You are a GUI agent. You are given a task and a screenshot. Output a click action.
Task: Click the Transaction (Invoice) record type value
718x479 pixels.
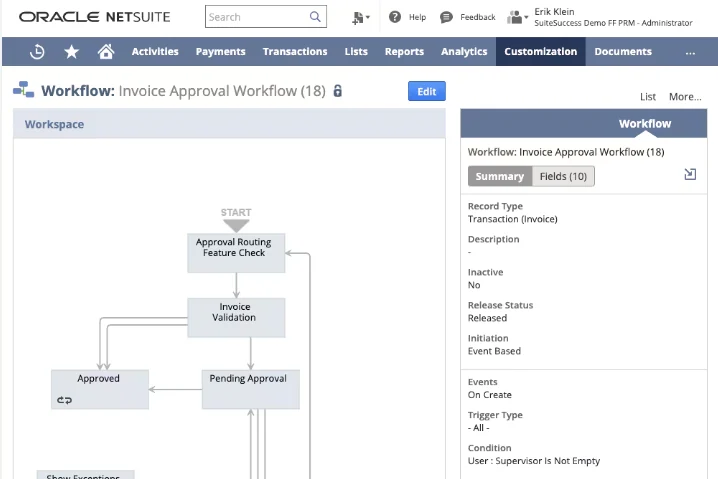[512, 219]
